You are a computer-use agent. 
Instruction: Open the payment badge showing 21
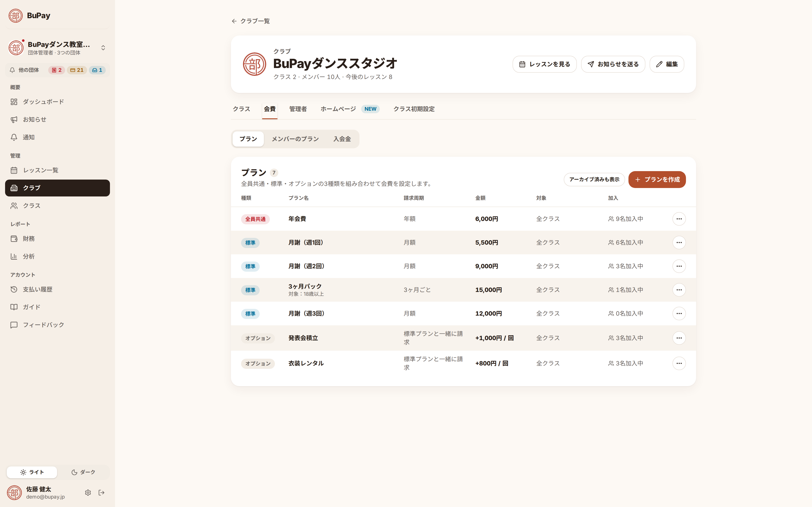(x=77, y=70)
